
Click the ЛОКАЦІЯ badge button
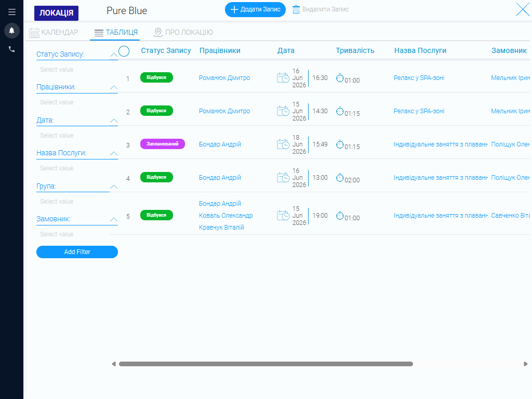[x=56, y=13]
